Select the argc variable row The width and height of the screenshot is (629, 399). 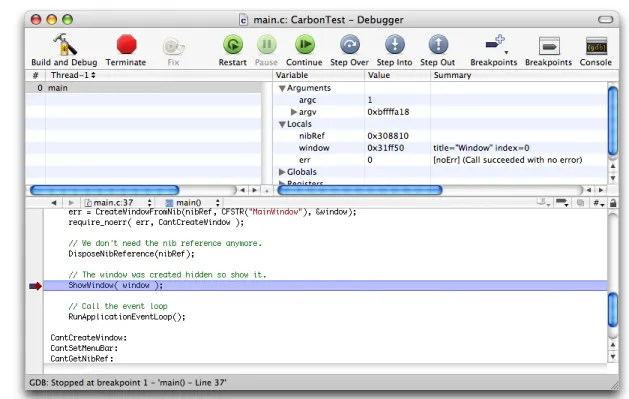(x=440, y=100)
